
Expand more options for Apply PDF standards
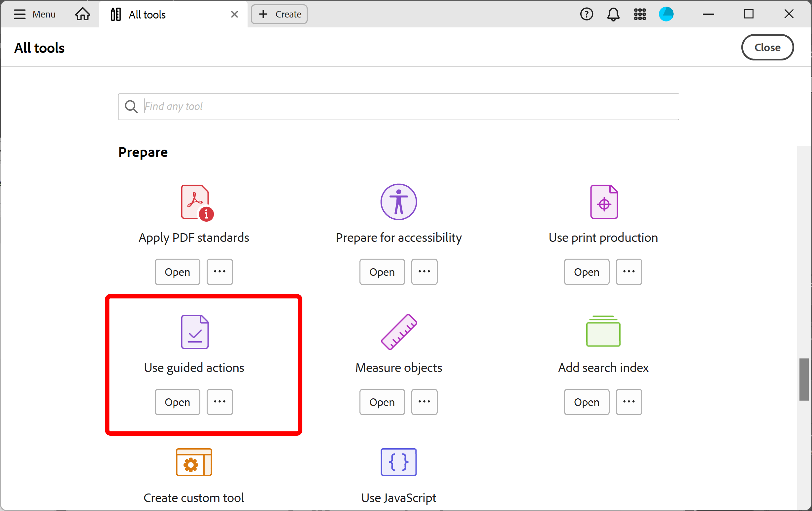pyautogui.click(x=220, y=272)
